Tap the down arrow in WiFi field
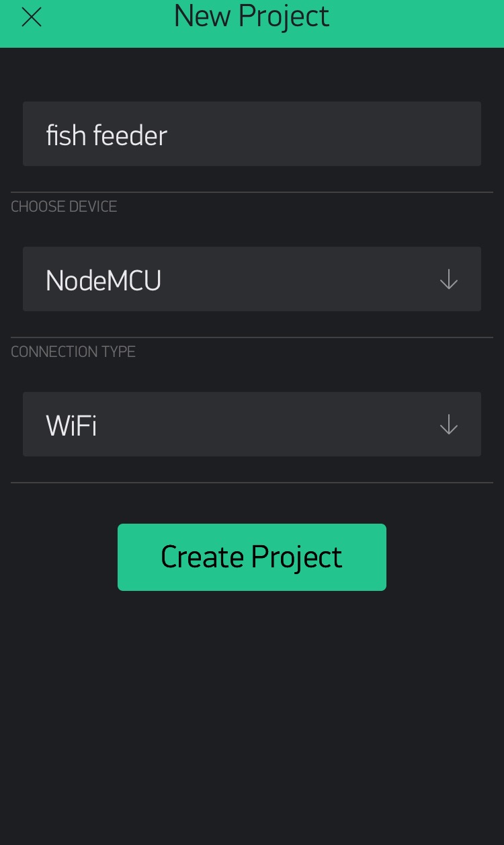504x845 pixels. (x=448, y=425)
